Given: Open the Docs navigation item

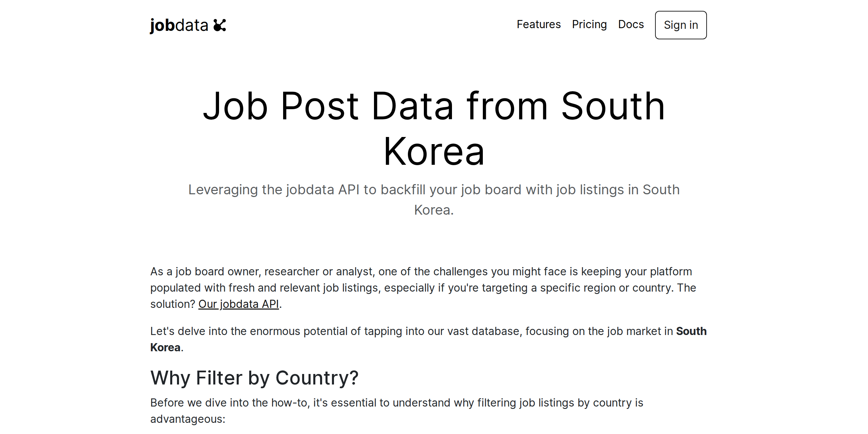Looking at the screenshot, I should click(631, 24).
